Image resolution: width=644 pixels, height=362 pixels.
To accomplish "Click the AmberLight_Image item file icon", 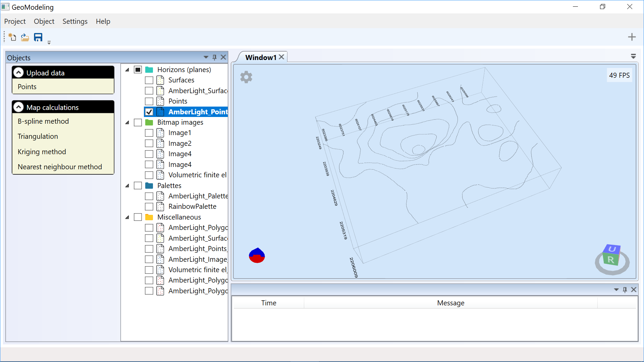I will [x=160, y=259].
